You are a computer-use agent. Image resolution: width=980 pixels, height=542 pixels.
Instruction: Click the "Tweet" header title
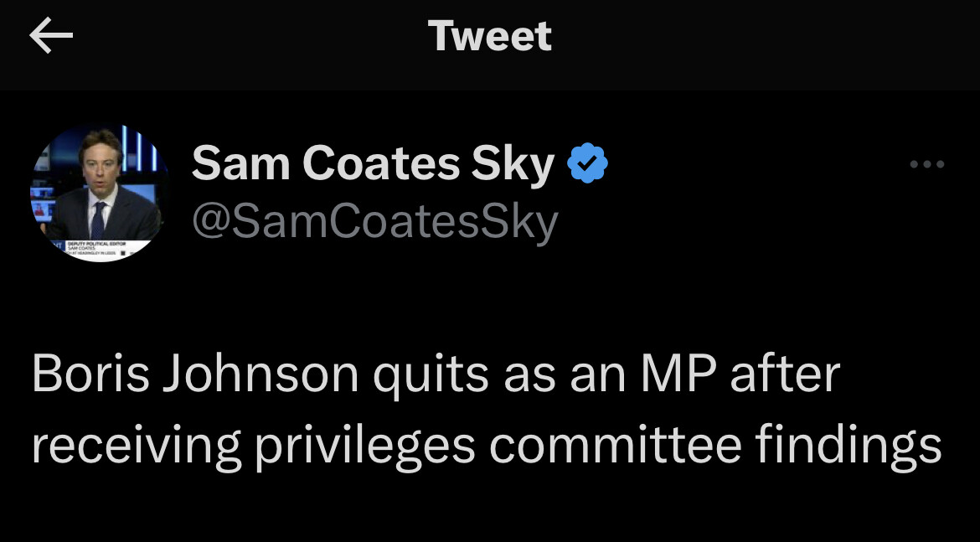click(490, 36)
